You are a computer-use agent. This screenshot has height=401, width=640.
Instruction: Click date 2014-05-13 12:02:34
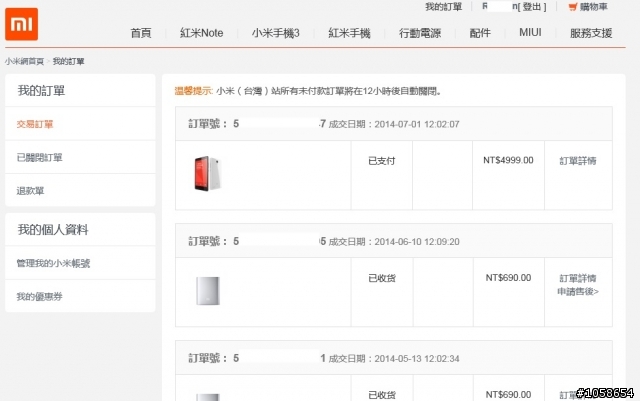(x=417, y=359)
